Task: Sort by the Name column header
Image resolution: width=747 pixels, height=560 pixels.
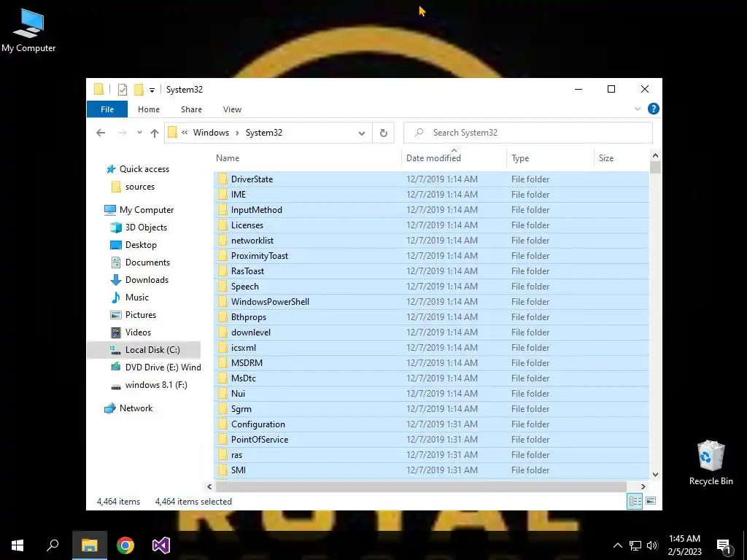Action: [x=307, y=158]
